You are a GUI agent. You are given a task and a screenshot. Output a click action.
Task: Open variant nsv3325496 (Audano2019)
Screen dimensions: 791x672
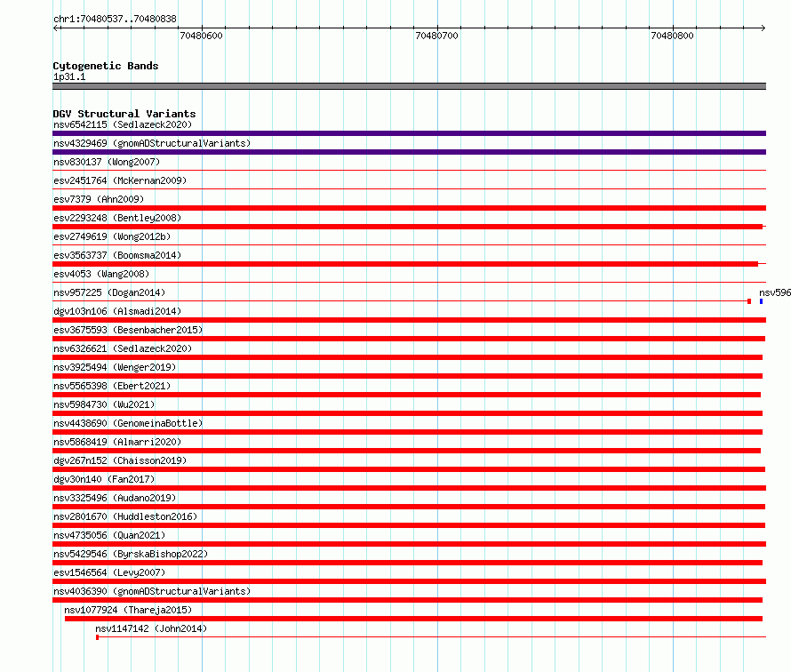(115, 498)
